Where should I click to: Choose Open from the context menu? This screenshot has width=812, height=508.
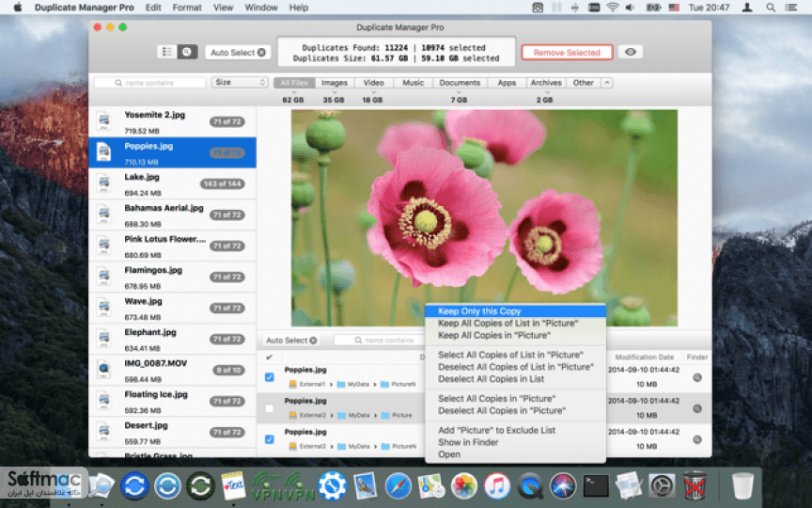coord(515,454)
